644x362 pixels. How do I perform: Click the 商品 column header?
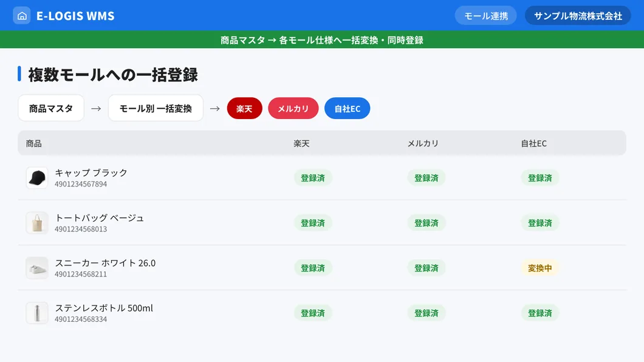coord(33,144)
